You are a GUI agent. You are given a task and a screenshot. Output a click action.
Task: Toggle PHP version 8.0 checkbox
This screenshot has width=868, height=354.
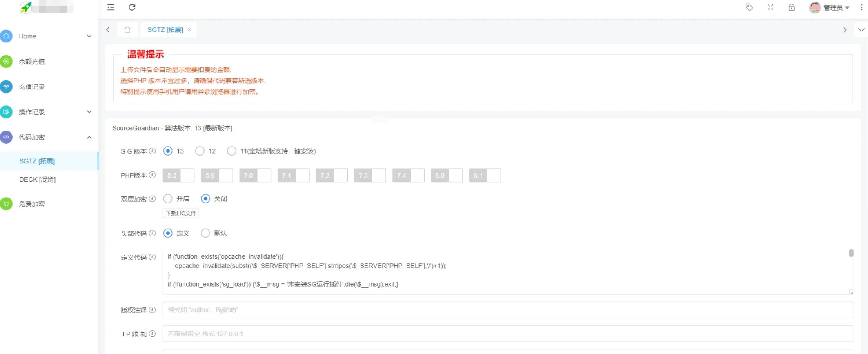447,175
